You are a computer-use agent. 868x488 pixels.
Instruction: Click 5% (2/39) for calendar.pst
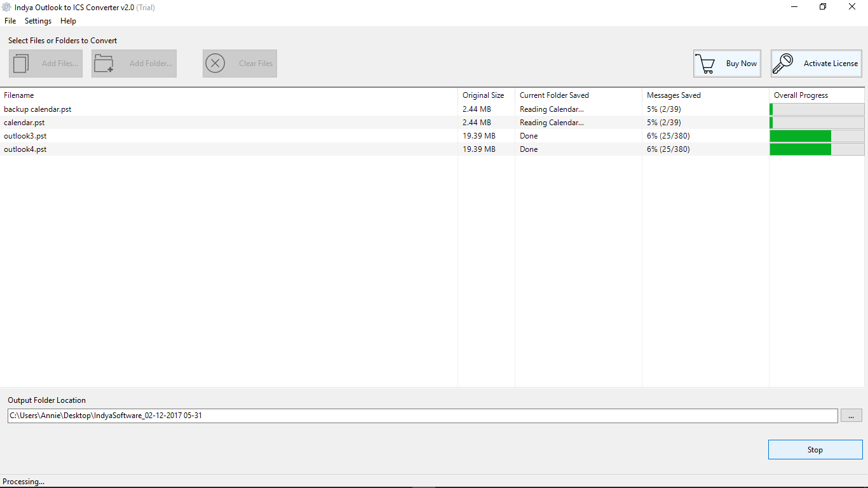tap(664, 123)
